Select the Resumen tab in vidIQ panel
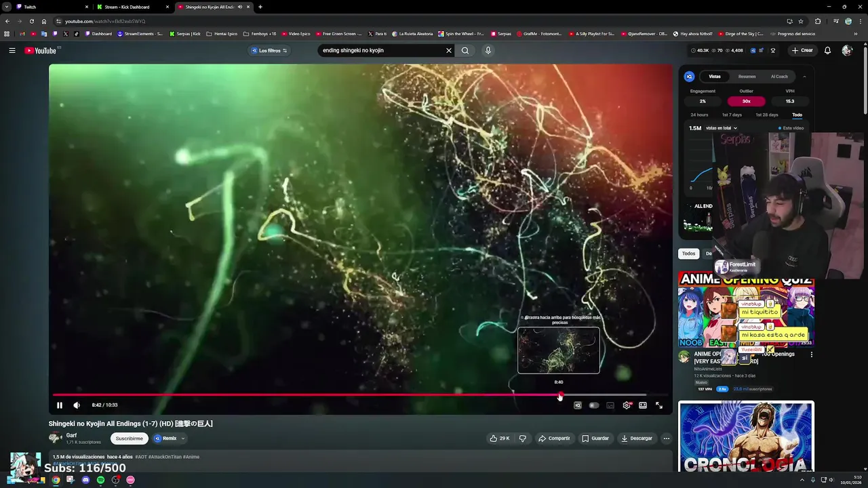 pos(747,77)
